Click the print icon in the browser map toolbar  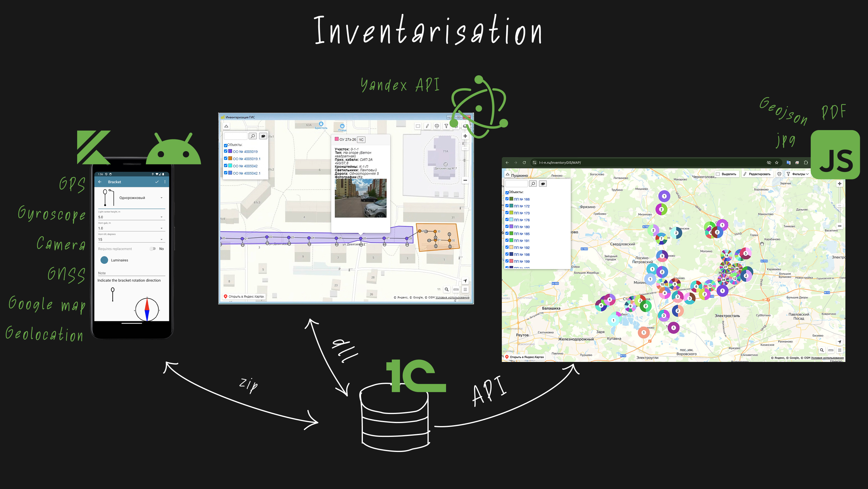tap(779, 174)
